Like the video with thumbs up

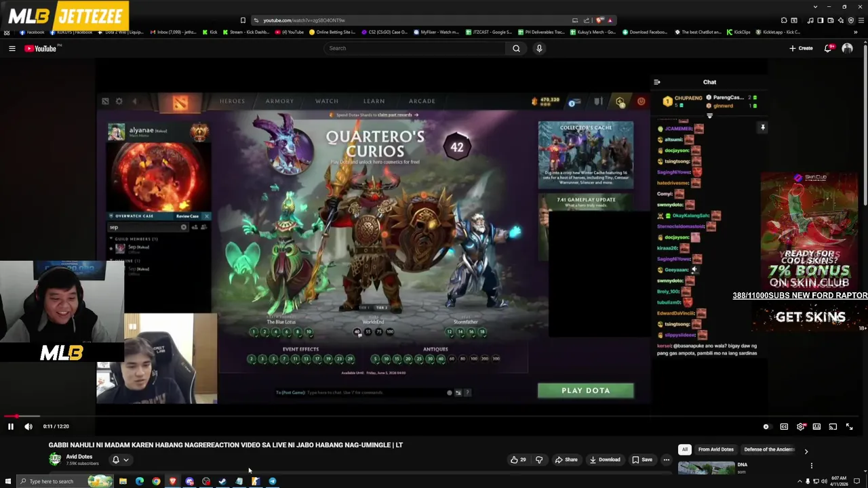[519, 460]
